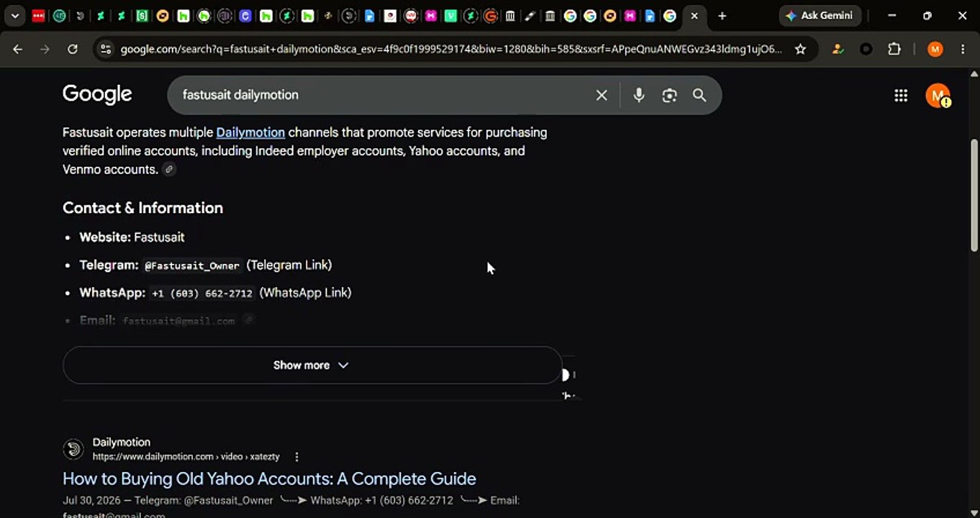Click the @Fastusait_Owner Telegram handle
Viewport: 980px width, 518px height.
191,265
